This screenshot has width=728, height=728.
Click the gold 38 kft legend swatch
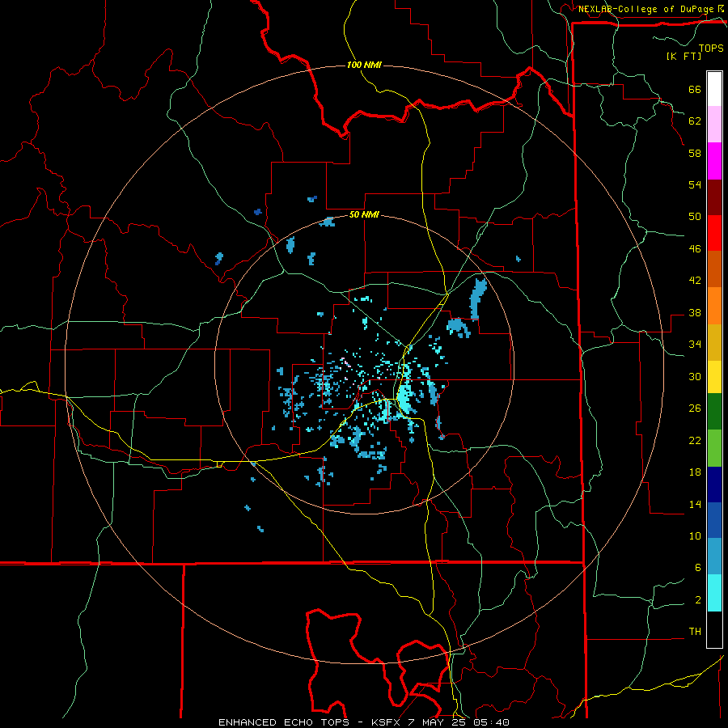tap(714, 341)
